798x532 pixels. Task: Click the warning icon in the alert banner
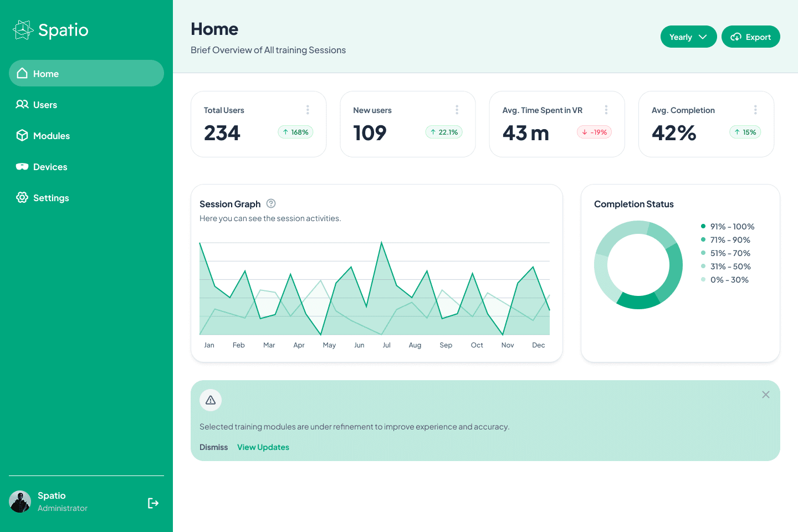point(211,400)
